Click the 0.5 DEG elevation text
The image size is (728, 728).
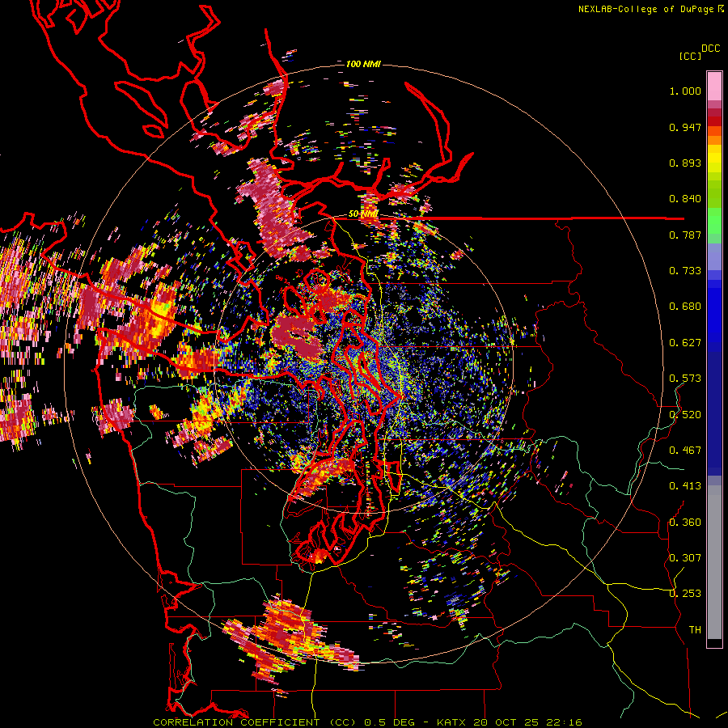click(391, 722)
